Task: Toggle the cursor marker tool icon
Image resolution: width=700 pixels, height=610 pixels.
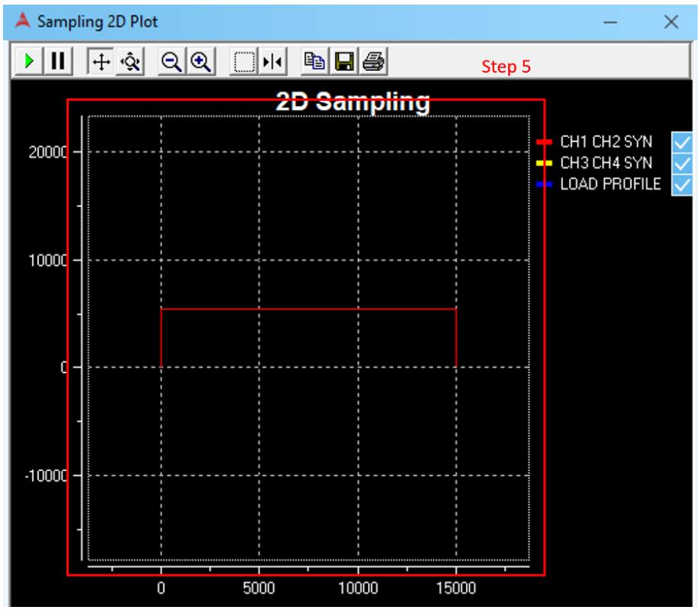Action: point(273,61)
